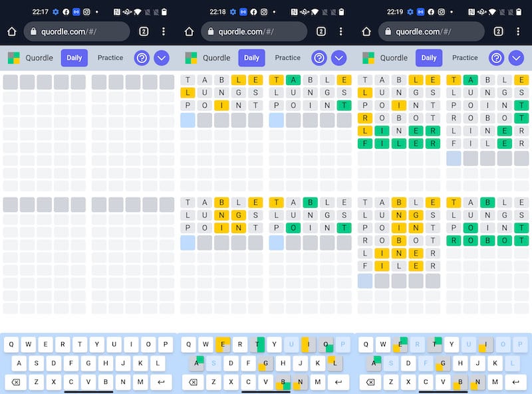The height and width of the screenshot is (394, 532).
Task: Open Quordle help icon in right phone
Action: 496,58
